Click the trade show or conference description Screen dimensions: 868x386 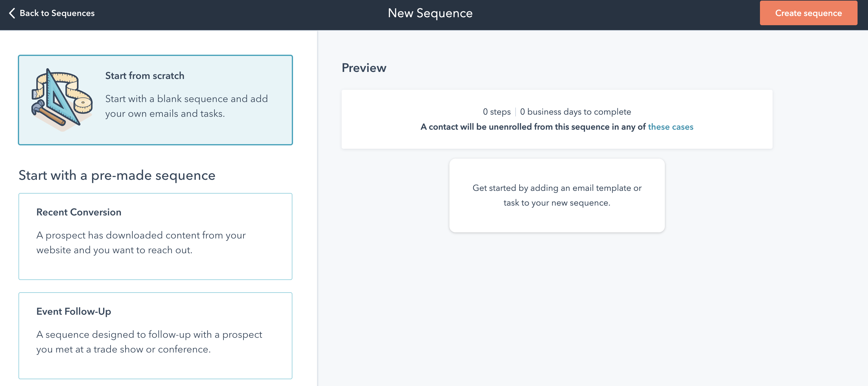tap(149, 341)
